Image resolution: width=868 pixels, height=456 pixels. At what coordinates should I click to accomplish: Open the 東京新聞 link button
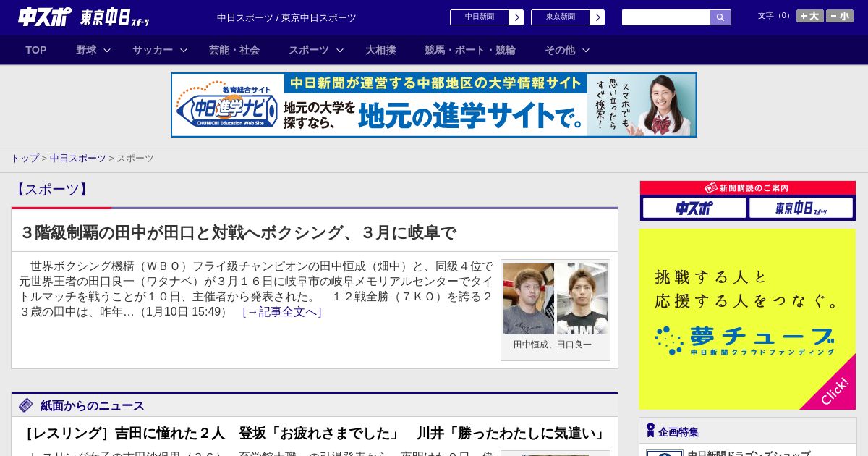point(561,17)
